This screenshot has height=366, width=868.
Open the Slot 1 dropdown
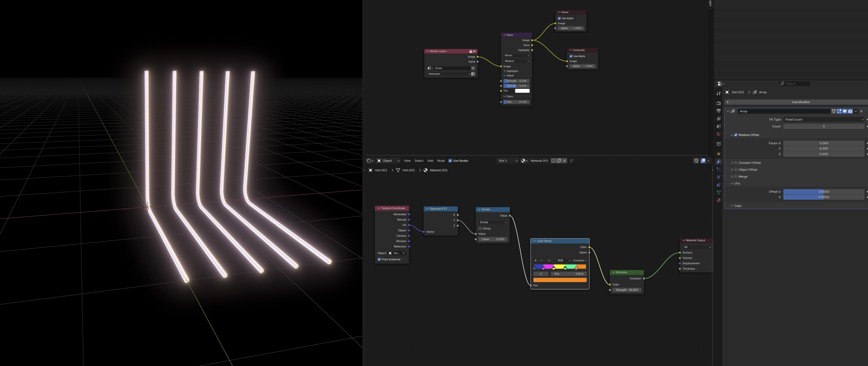coord(508,161)
